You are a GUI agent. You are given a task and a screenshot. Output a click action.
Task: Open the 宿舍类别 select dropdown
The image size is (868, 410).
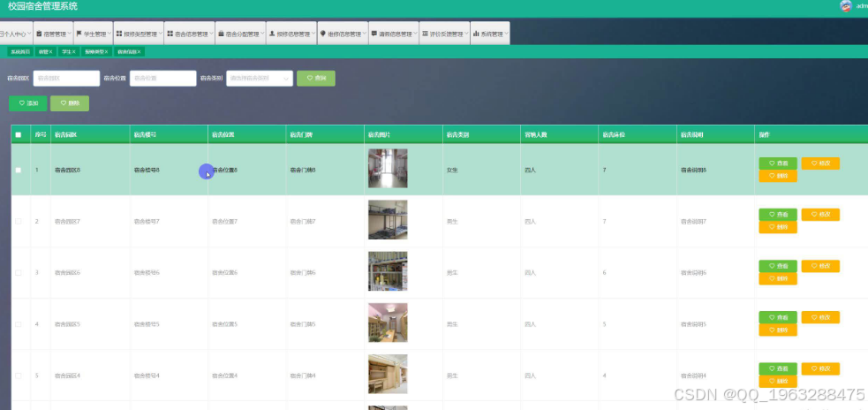click(x=260, y=78)
